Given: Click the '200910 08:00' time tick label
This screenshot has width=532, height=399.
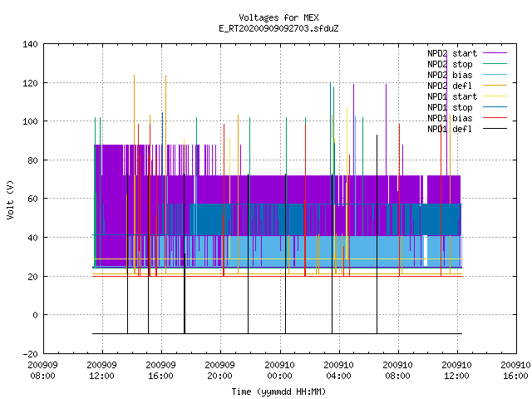Looking at the screenshot, I should [397, 371].
